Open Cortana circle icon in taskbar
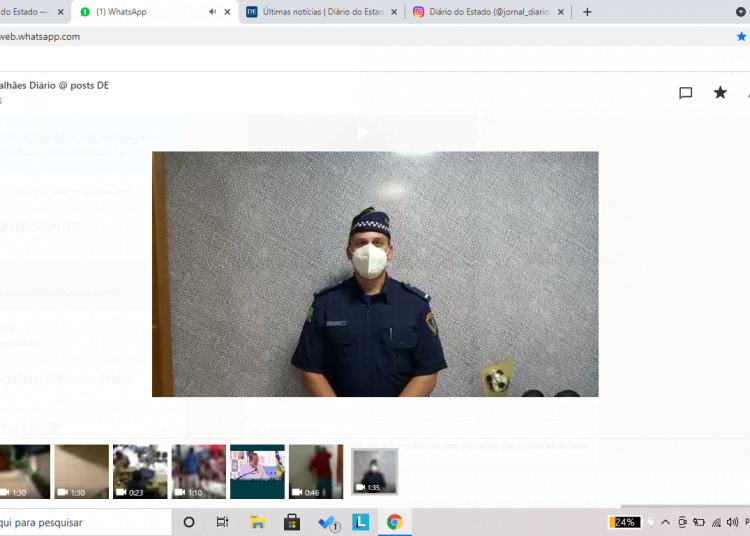 click(189, 522)
